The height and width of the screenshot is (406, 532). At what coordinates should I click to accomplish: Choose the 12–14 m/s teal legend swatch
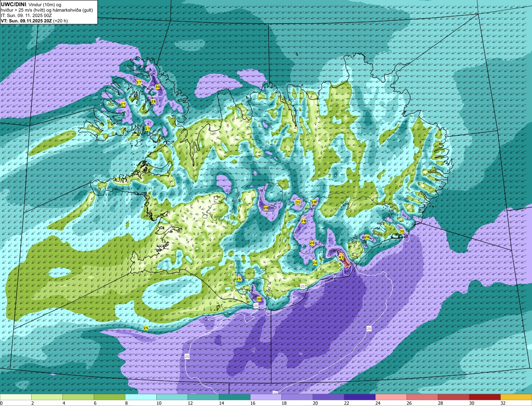tap(203, 397)
